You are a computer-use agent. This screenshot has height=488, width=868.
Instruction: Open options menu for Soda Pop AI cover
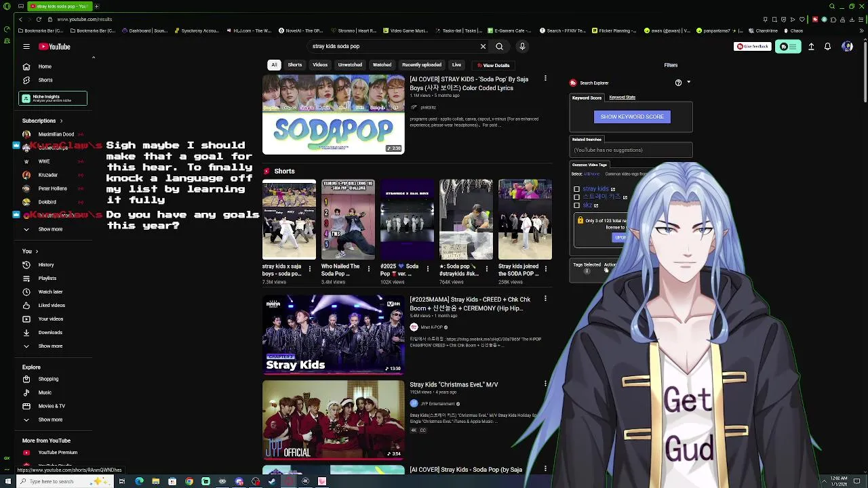click(545, 79)
